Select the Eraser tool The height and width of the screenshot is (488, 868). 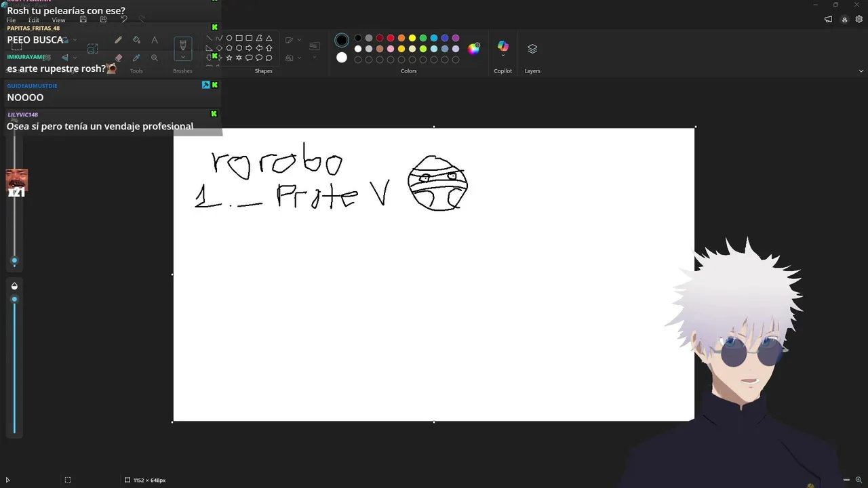119,58
